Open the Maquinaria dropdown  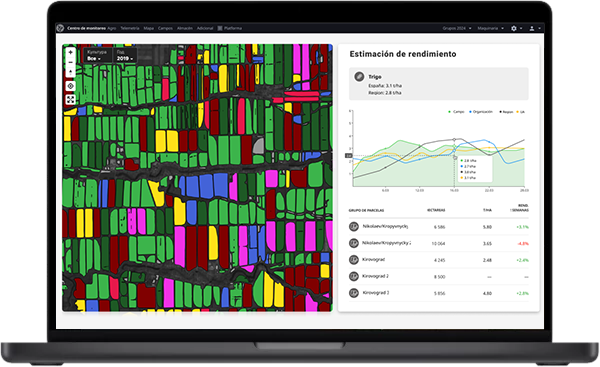[x=491, y=28]
